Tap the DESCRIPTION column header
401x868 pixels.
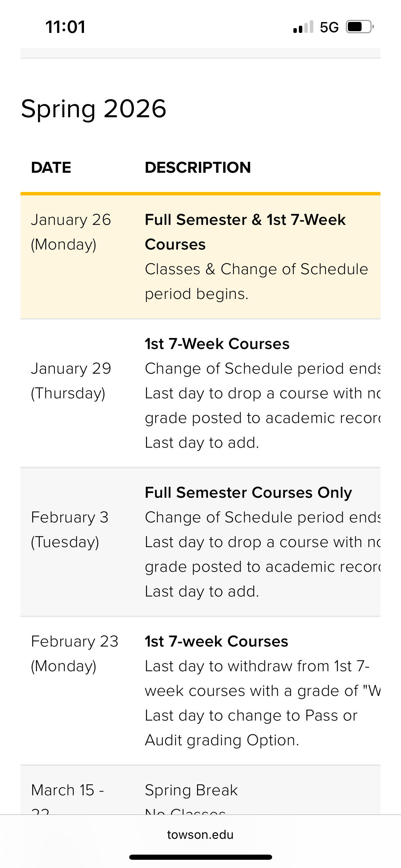click(198, 168)
